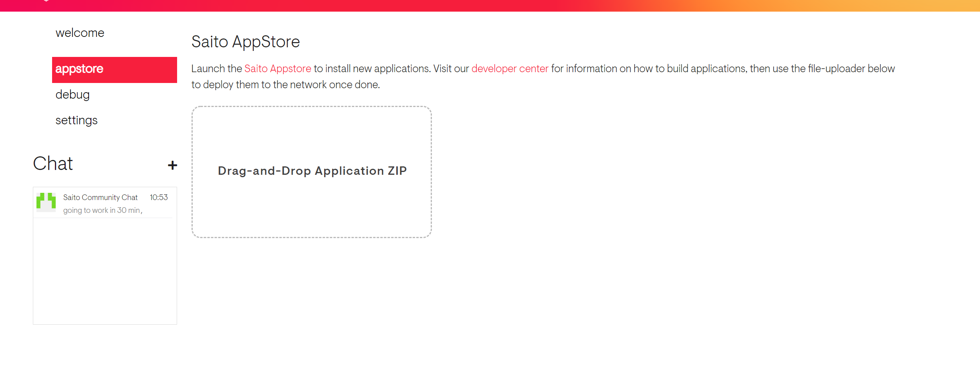The height and width of the screenshot is (368, 980).
Task: Go to the debug section
Action: (73, 95)
